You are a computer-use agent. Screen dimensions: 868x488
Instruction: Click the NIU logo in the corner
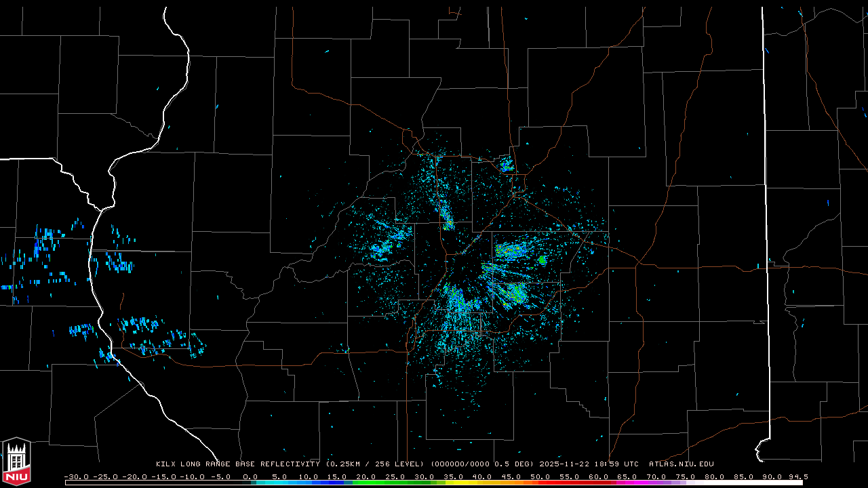click(16, 460)
